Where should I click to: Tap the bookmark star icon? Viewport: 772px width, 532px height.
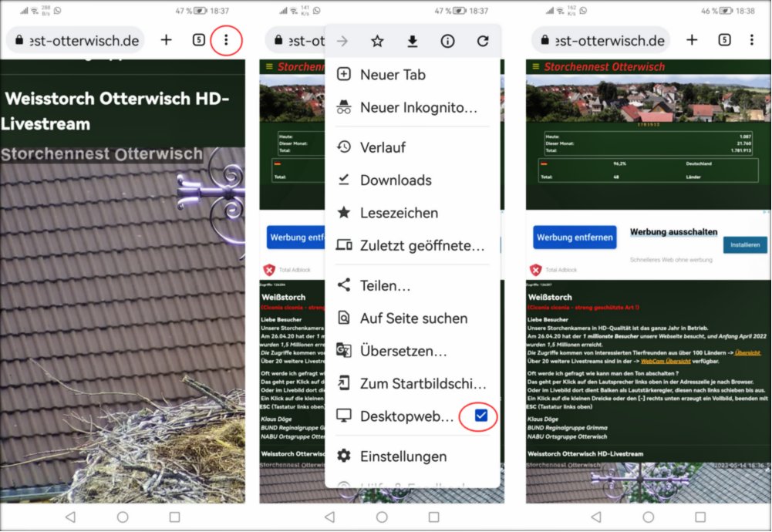pos(377,40)
